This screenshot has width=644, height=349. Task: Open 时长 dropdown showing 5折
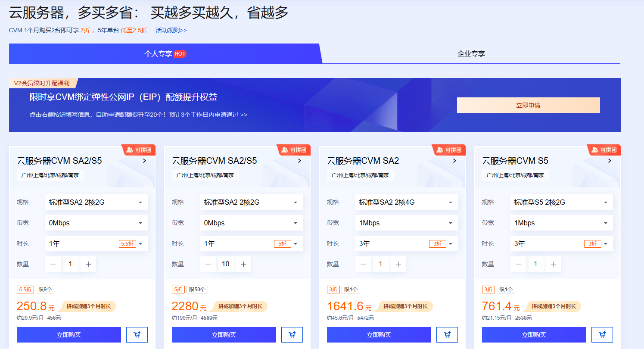pyautogui.click(x=252, y=243)
